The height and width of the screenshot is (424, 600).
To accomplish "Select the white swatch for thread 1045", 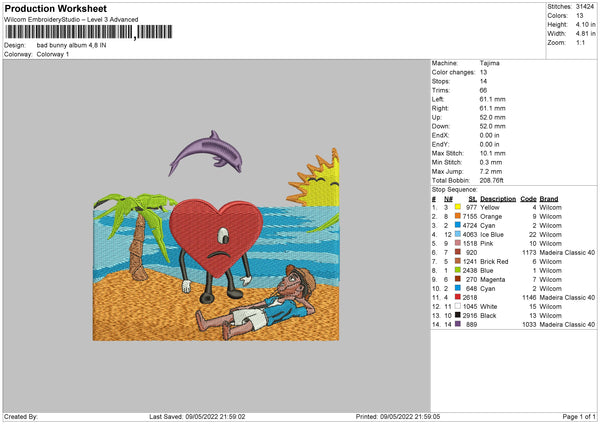I will coord(458,306).
